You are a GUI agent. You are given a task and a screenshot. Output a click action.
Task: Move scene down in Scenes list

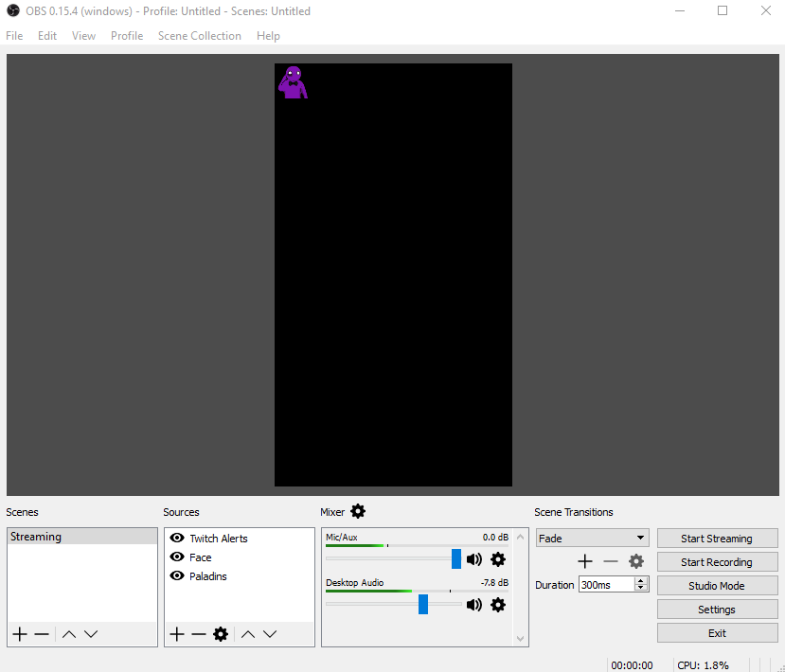[x=91, y=634]
